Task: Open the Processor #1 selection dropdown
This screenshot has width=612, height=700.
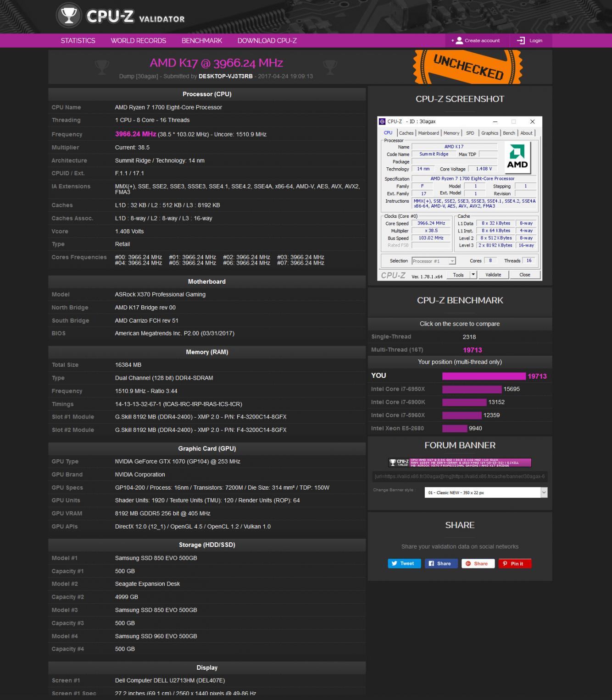Action: pyautogui.click(x=434, y=261)
